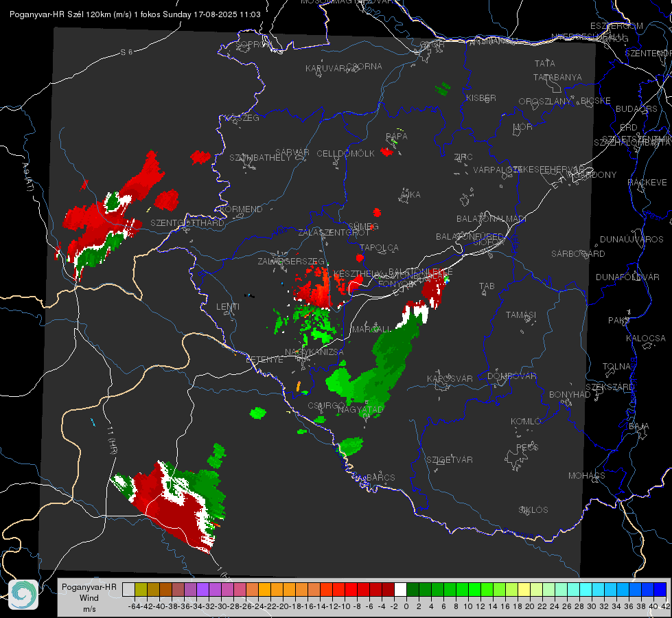Click the DUNAFOLDVAR label
This screenshot has height=618, width=672.
627,277
